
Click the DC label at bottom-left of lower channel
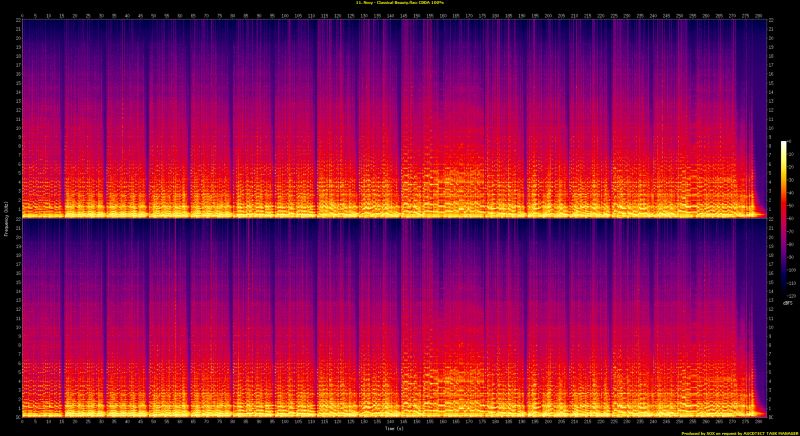[17, 415]
